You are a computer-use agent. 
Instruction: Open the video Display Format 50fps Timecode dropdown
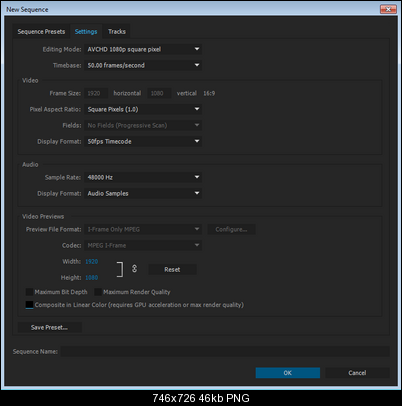143,141
